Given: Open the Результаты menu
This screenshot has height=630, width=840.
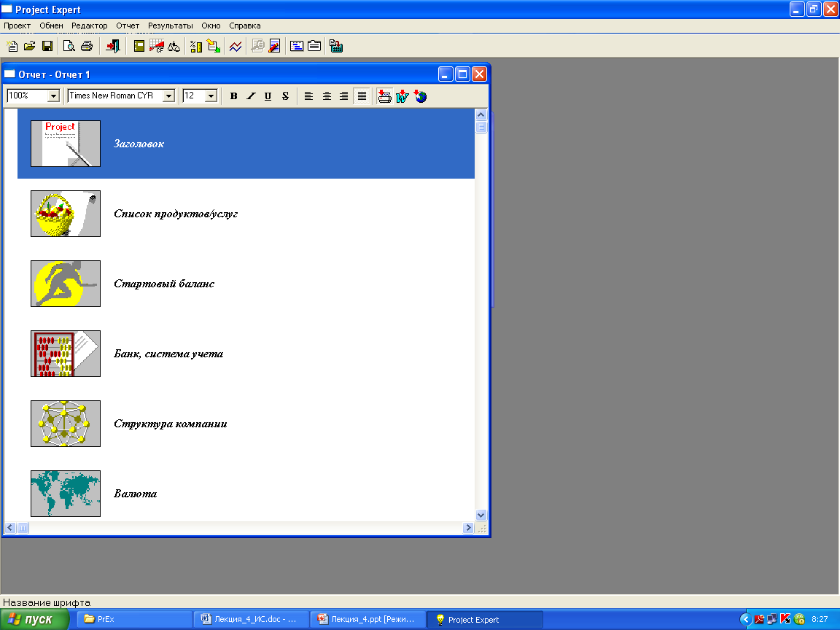Looking at the screenshot, I should [x=171, y=26].
